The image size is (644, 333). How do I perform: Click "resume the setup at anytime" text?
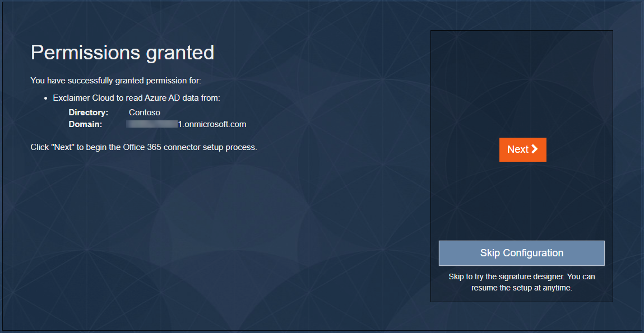(x=521, y=288)
